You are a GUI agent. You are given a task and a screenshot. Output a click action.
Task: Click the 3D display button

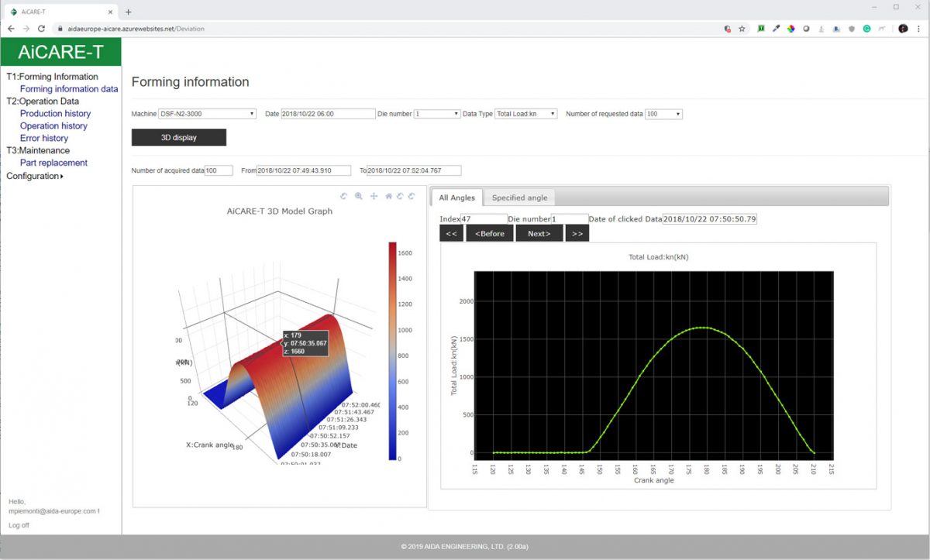click(177, 137)
